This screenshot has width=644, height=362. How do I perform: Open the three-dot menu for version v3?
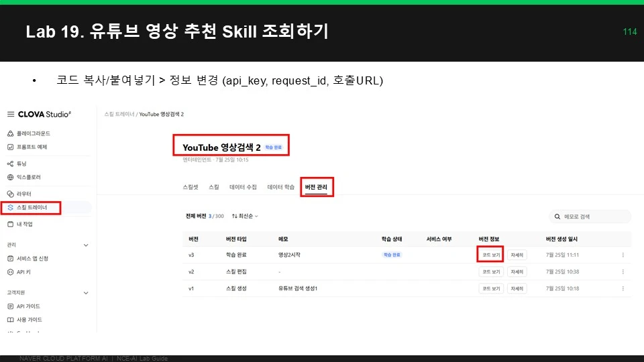623,255
